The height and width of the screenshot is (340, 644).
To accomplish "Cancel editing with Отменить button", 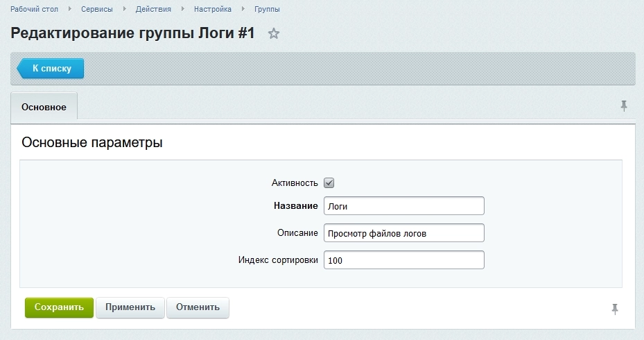I will (198, 307).
